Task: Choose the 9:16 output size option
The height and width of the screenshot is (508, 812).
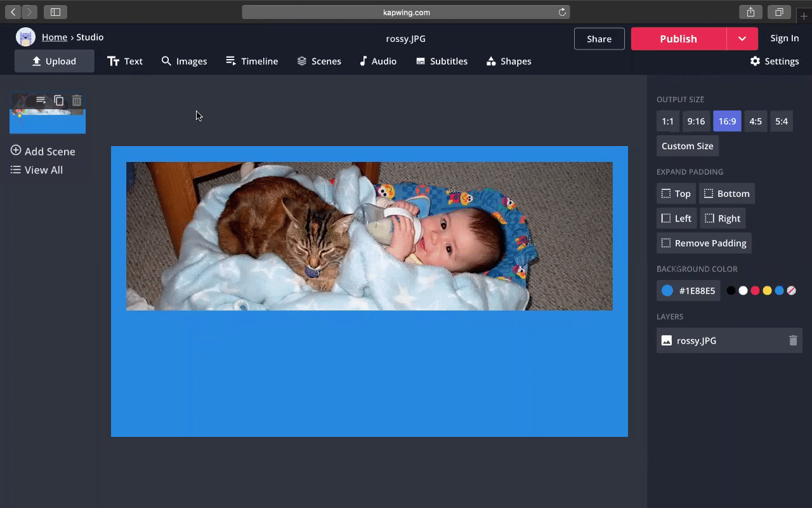Action: coord(696,121)
